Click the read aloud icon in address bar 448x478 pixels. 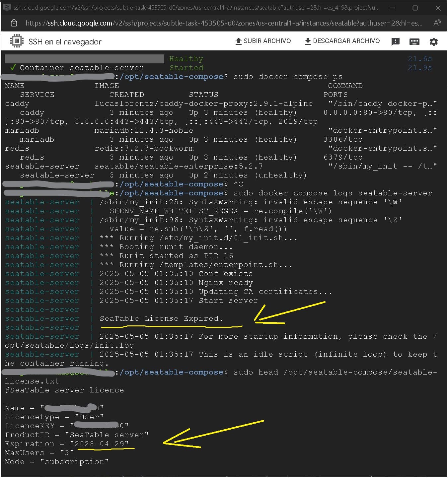(437, 23)
